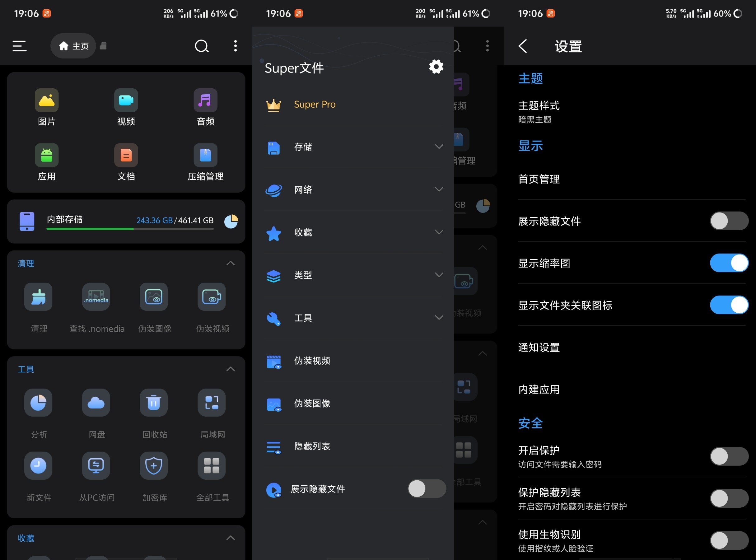Tap the search magnifier icon

tap(201, 46)
